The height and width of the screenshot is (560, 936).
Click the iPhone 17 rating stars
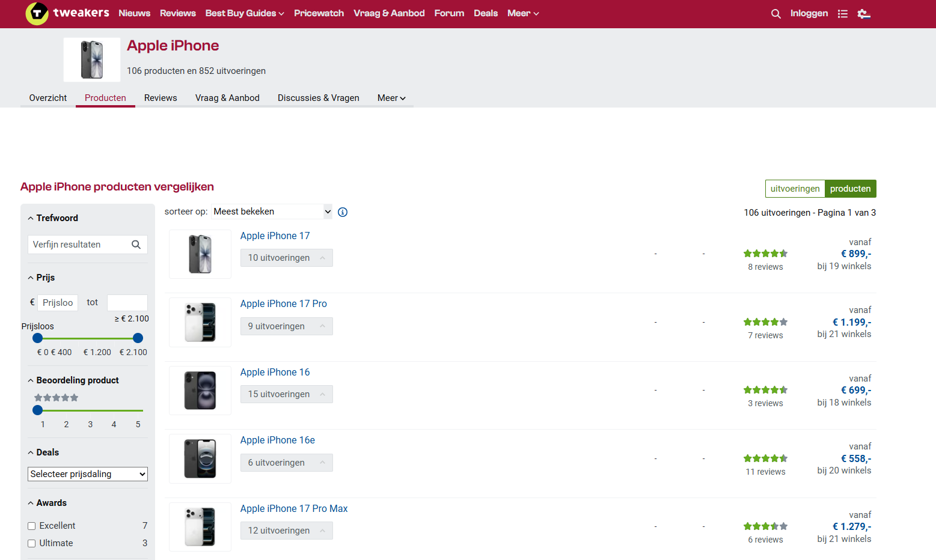765,254
